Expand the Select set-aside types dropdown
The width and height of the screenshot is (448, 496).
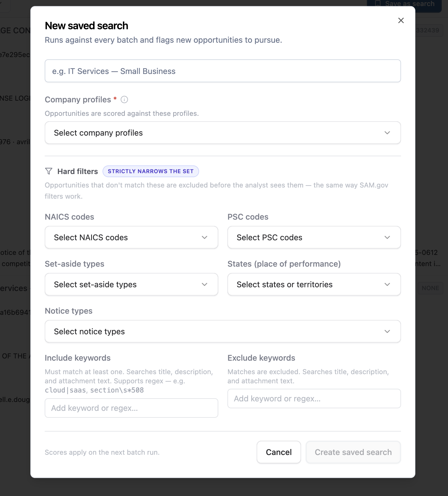tap(131, 284)
